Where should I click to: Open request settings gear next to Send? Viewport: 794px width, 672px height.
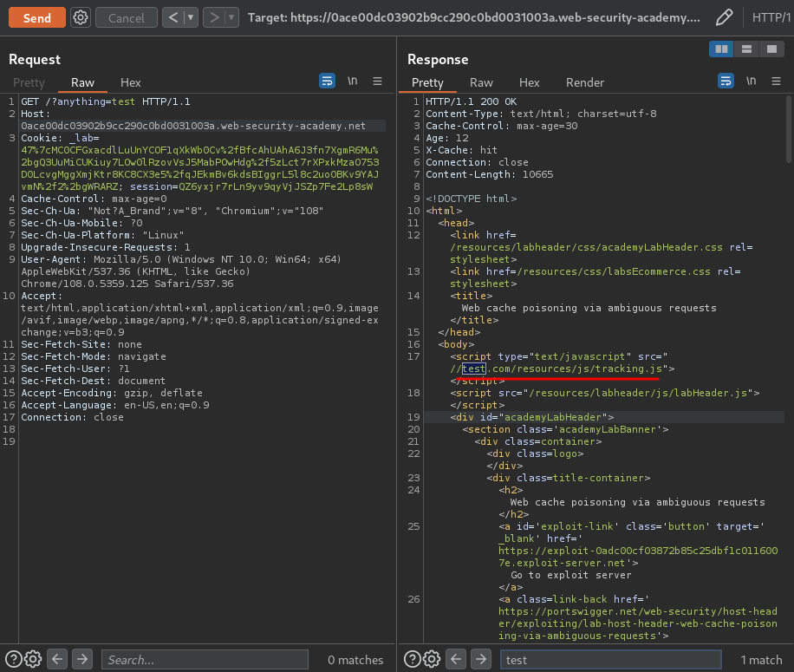(x=81, y=17)
